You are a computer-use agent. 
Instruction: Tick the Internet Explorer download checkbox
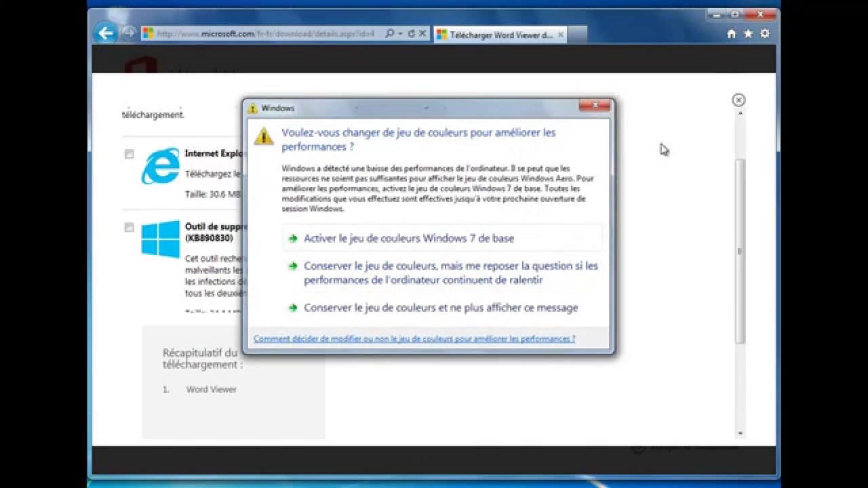coord(129,155)
